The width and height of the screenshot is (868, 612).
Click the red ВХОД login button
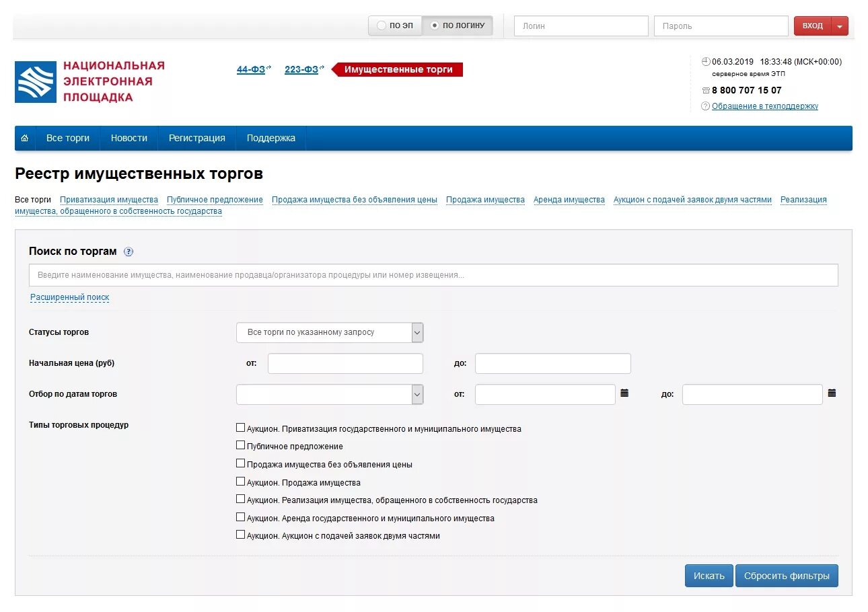813,26
